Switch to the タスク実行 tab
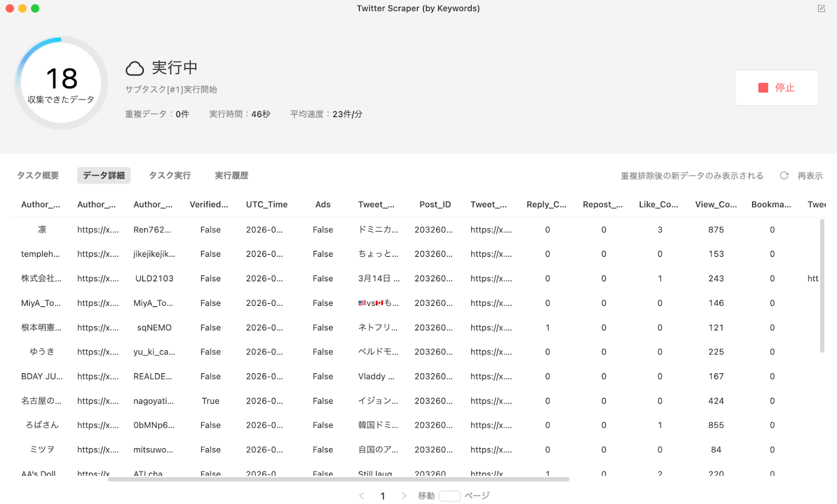 169,176
